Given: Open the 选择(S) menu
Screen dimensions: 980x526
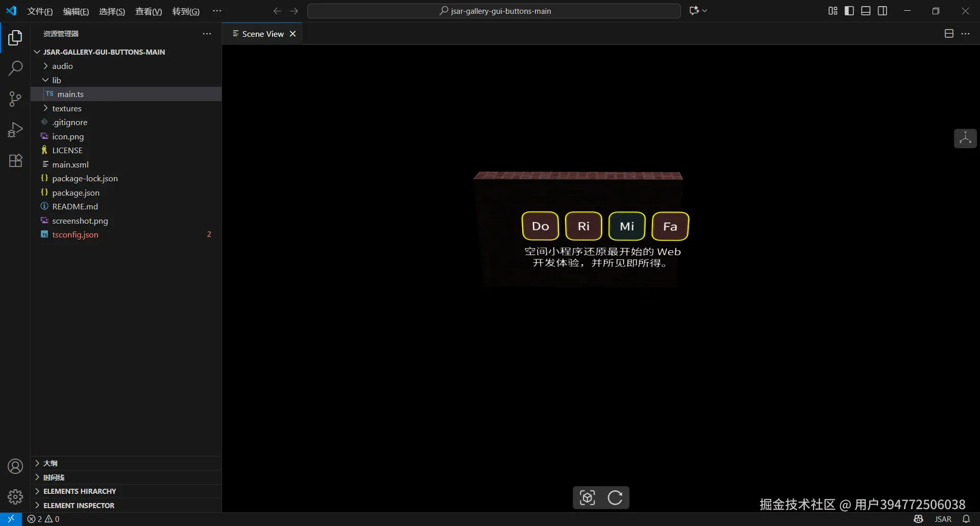Looking at the screenshot, I should pos(112,11).
